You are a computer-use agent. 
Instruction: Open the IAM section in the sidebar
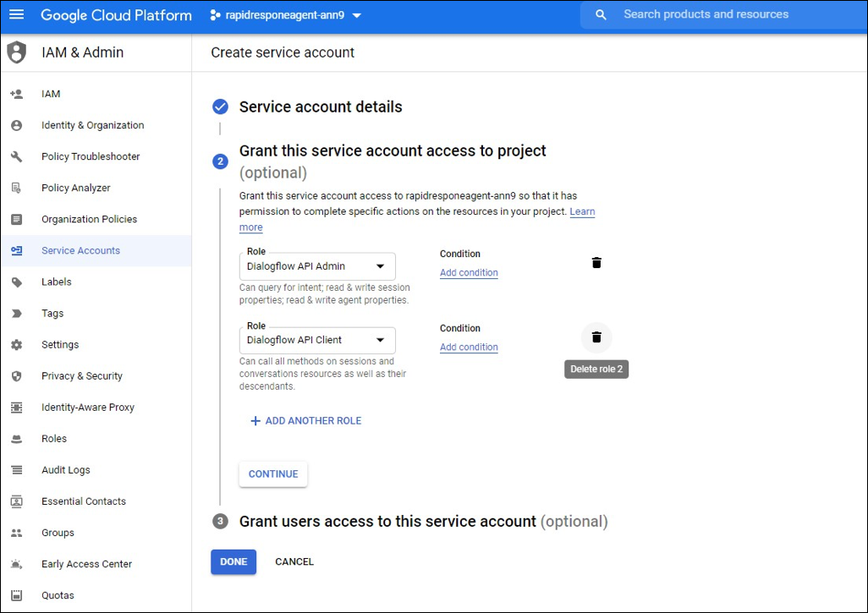point(52,94)
